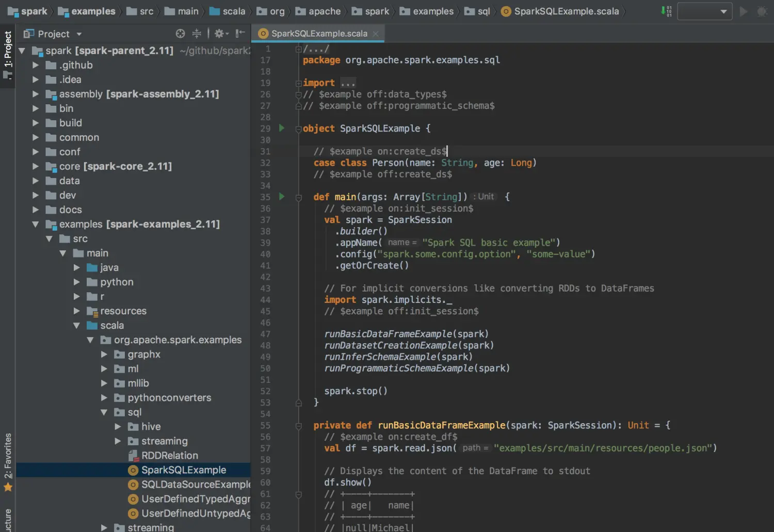774x532 pixels.
Task: Expand the mllib package
Action: click(104, 383)
